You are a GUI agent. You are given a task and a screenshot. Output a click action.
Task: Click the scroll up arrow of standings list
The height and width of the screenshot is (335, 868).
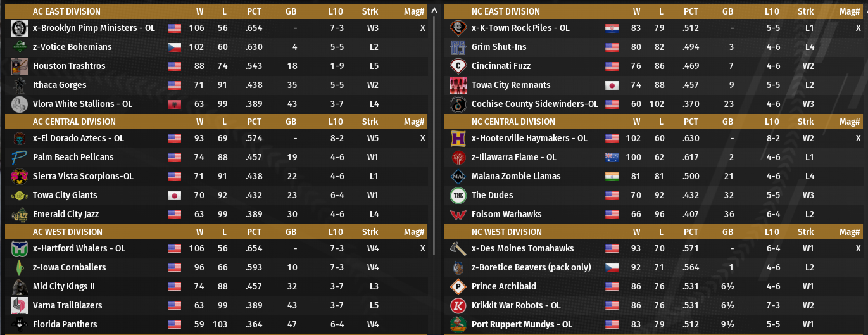pos(434,11)
